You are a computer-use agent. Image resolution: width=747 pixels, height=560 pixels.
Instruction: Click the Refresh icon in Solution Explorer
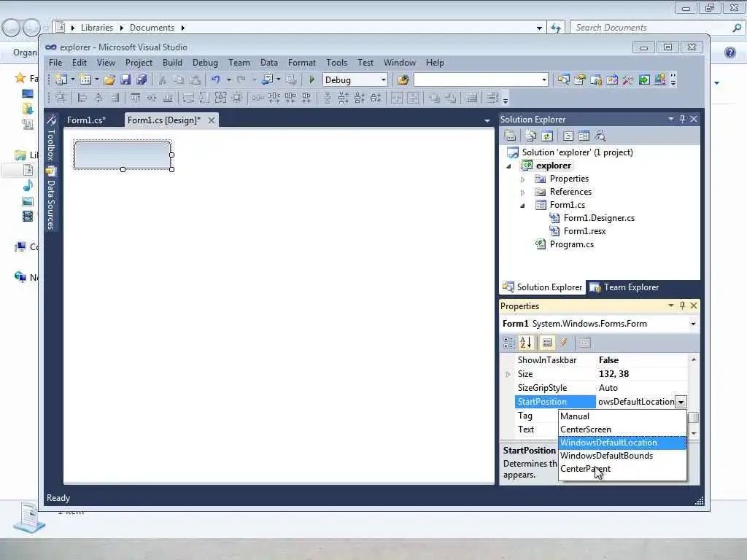click(547, 136)
